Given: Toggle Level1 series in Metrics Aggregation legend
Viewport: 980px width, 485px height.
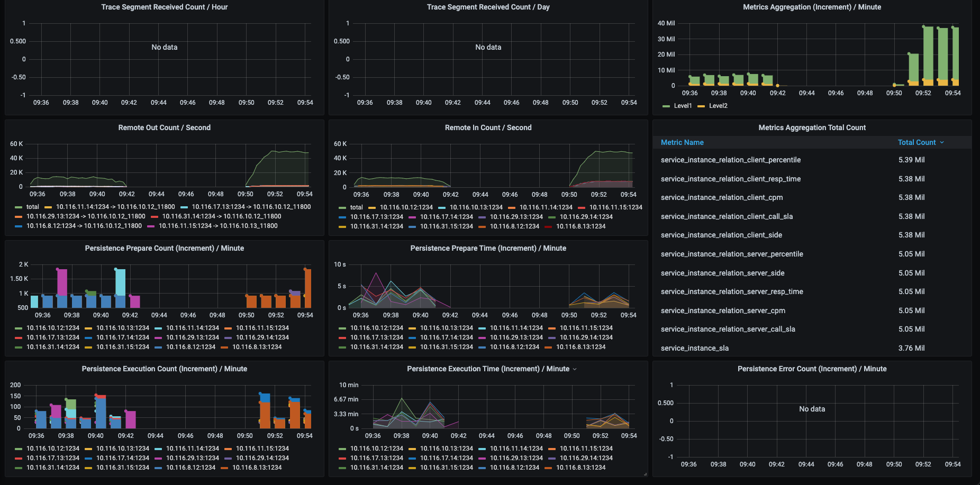Looking at the screenshot, I should pyautogui.click(x=683, y=106).
